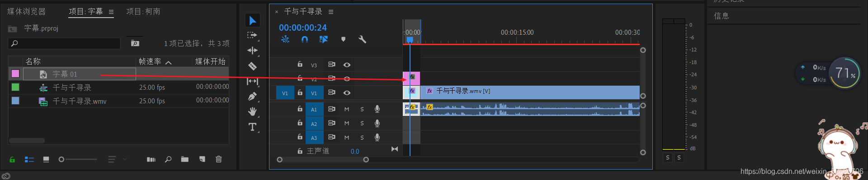Close the 千与千寻录 sequence tab

click(x=277, y=12)
